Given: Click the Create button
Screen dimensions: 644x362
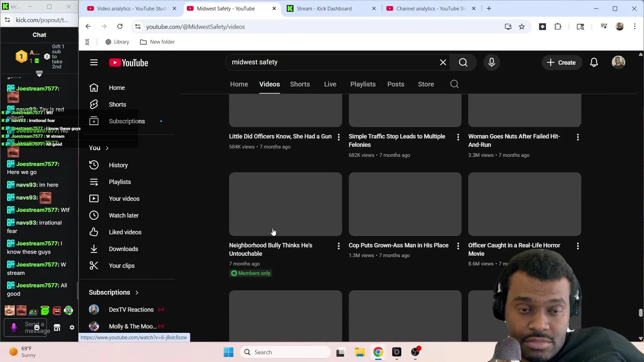Looking at the screenshot, I should 561,62.
